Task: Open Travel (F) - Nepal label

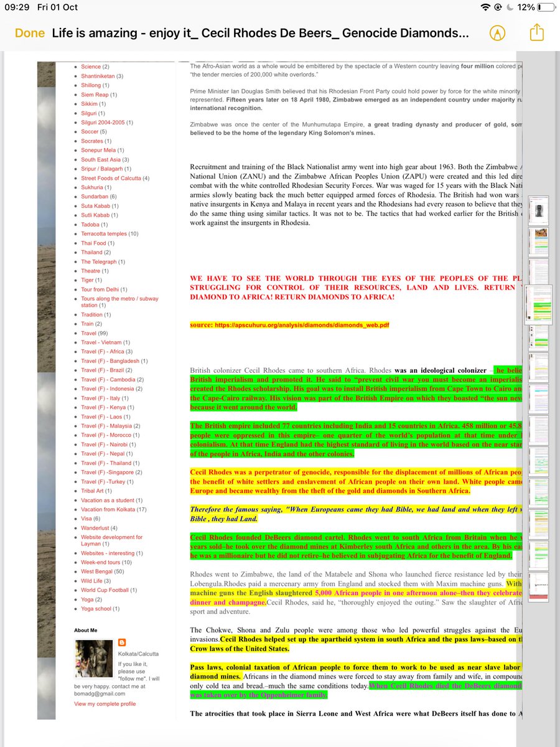Action: [103, 454]
